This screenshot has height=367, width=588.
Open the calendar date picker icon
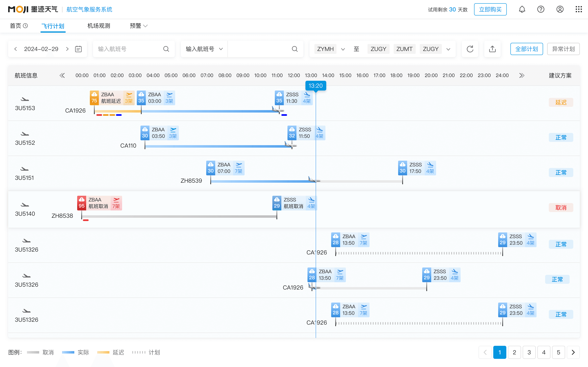[x=78, y=49]
